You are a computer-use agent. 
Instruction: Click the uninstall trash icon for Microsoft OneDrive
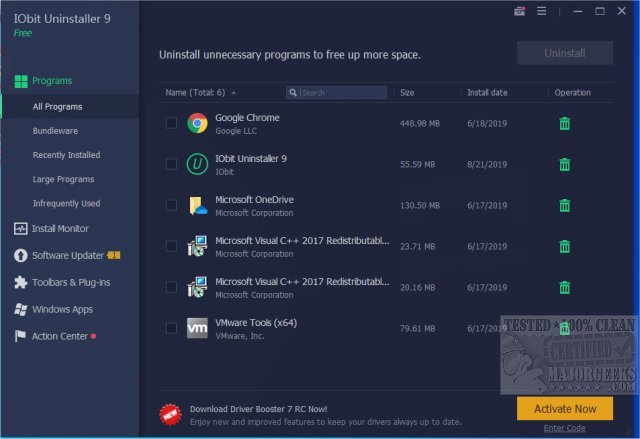[565, 205]
